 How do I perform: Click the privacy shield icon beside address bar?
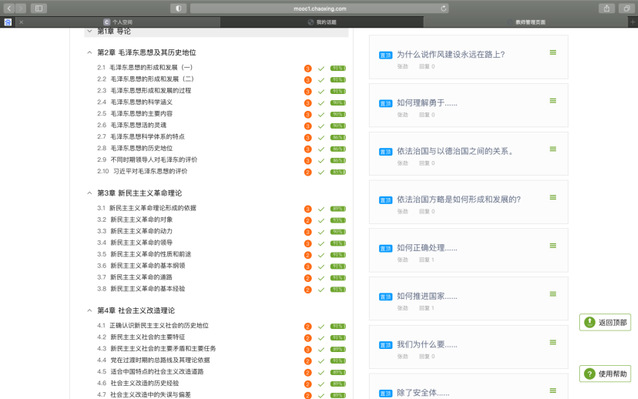pos(178,8)
